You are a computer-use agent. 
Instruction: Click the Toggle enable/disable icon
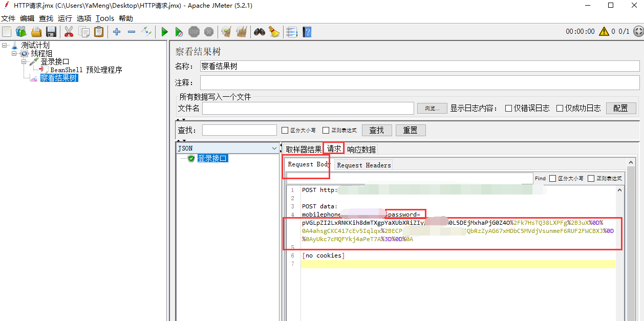[x=147, y=32]
